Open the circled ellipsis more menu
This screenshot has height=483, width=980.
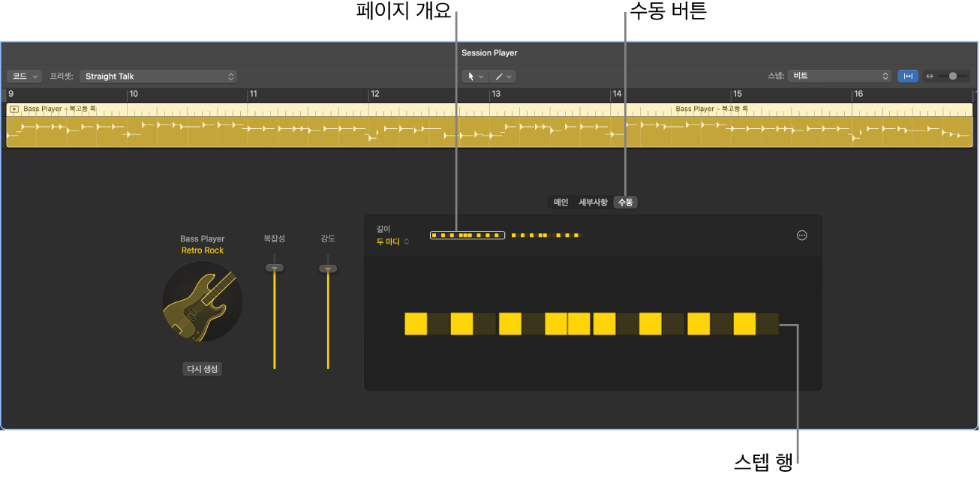tap(801, 235)
